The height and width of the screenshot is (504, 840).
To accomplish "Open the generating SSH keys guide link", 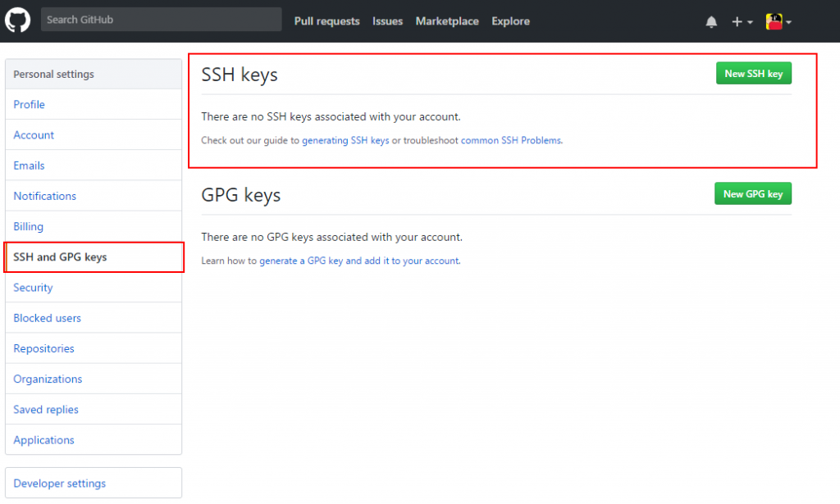I will [x=345, y=140].
